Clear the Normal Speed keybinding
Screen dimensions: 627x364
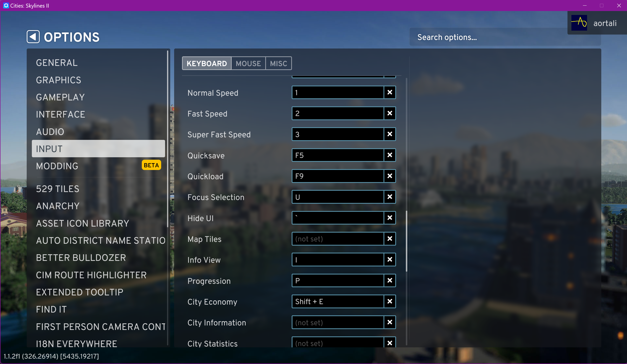click(x=390, y=93)
